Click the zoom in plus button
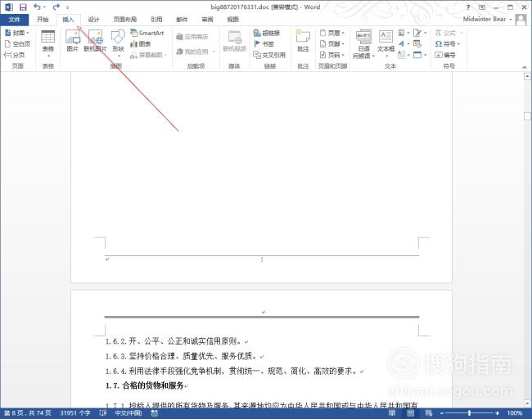The width and height of the screenshot is (532, 419). (x=497, y=413)
